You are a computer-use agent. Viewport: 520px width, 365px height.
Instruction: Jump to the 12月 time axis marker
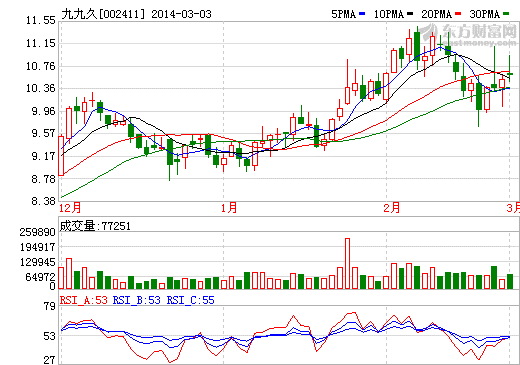click(x=70, y=208)
